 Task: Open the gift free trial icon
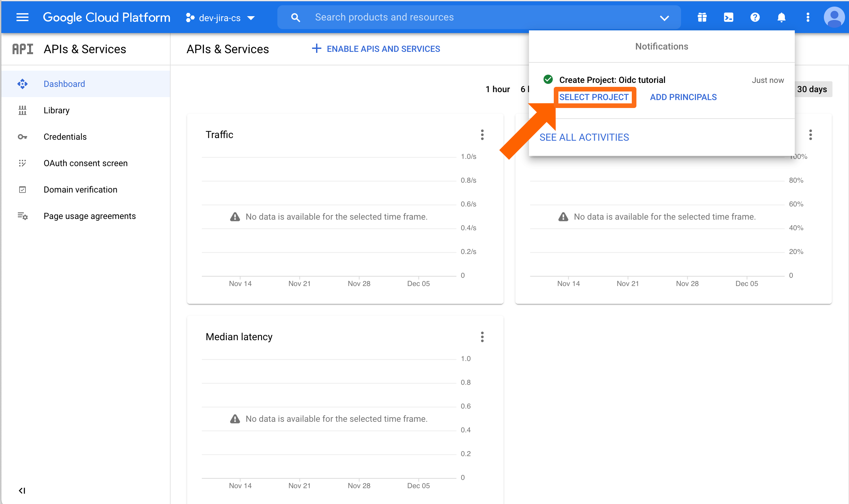(x=702, y=17)
